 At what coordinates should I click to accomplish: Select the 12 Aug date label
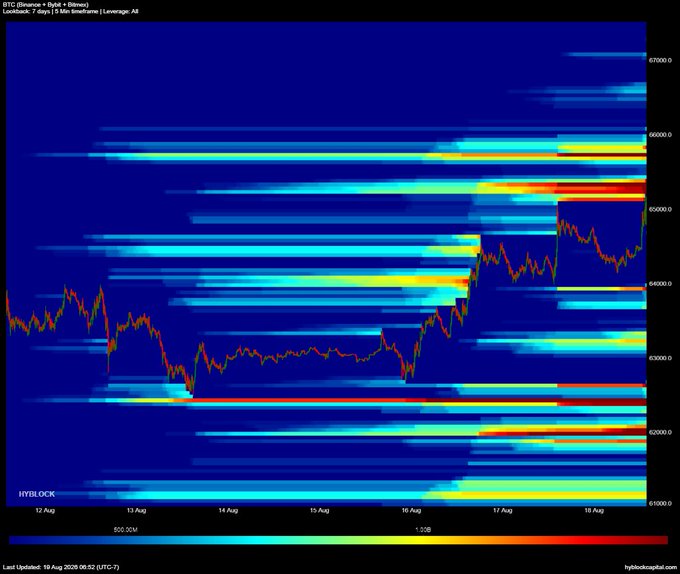45,511
